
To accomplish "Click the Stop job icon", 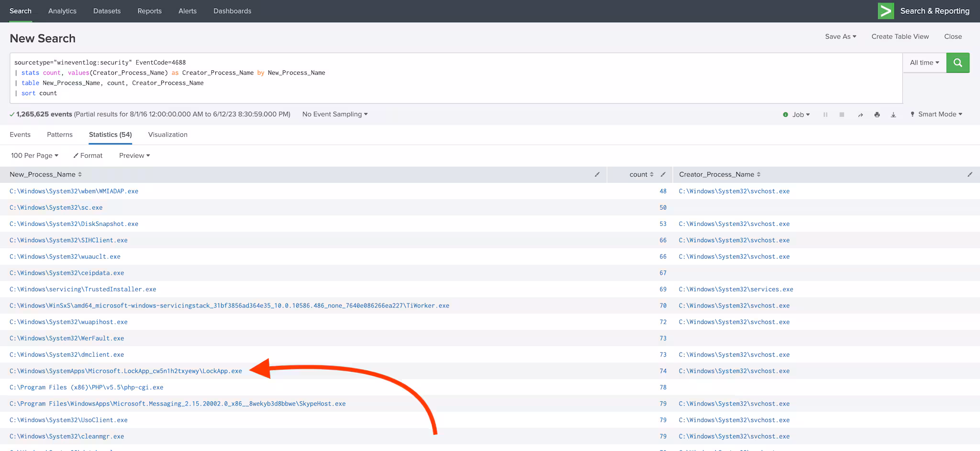I will point(841,115).
